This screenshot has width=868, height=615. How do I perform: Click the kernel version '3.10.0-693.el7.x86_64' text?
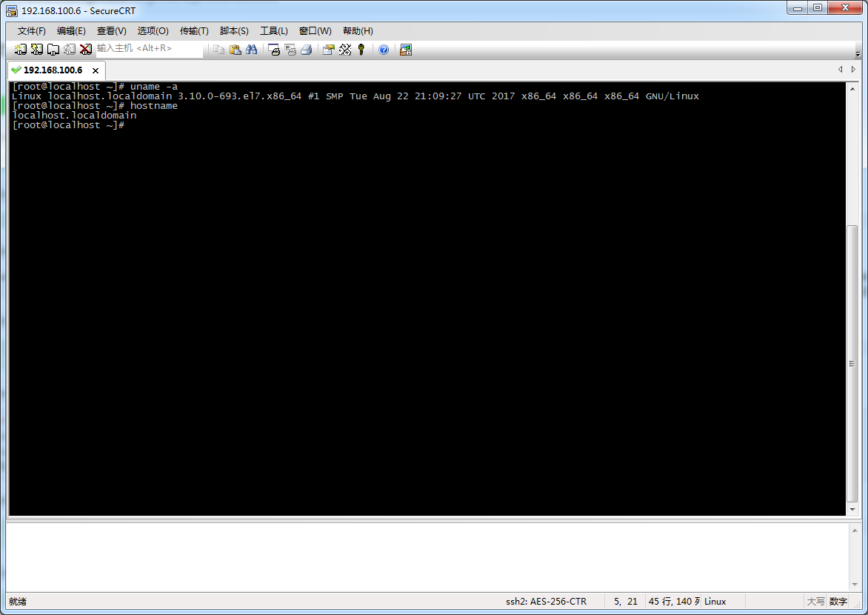point(240,96)
